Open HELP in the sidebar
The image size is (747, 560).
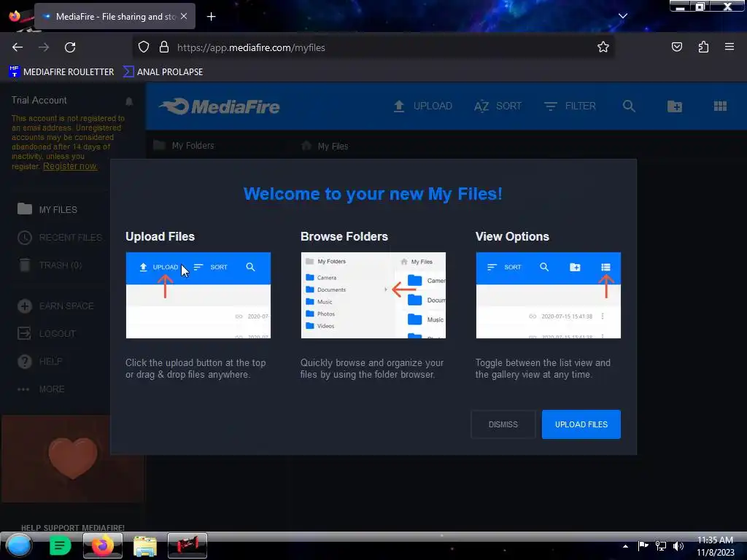click(x=40, y=362)
